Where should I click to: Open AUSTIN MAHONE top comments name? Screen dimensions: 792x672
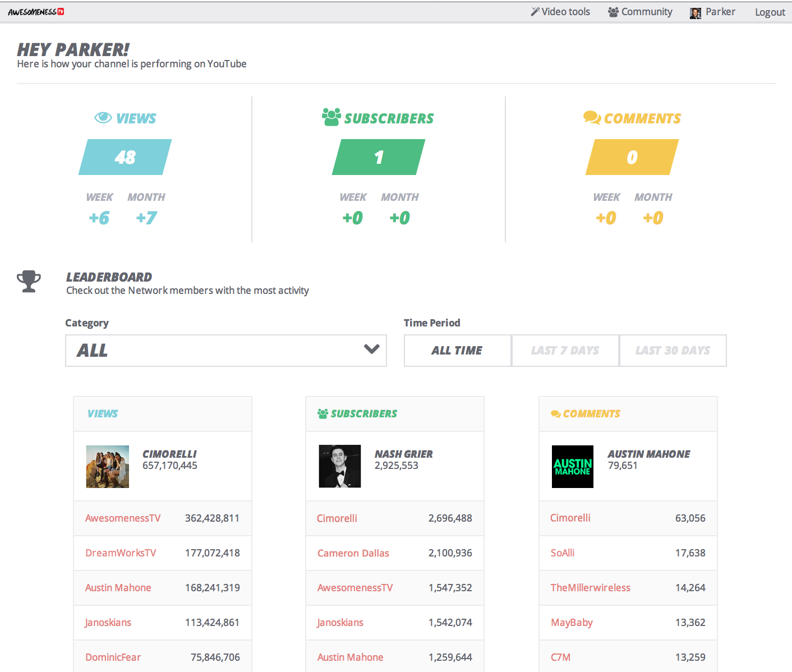click(649, 454)
